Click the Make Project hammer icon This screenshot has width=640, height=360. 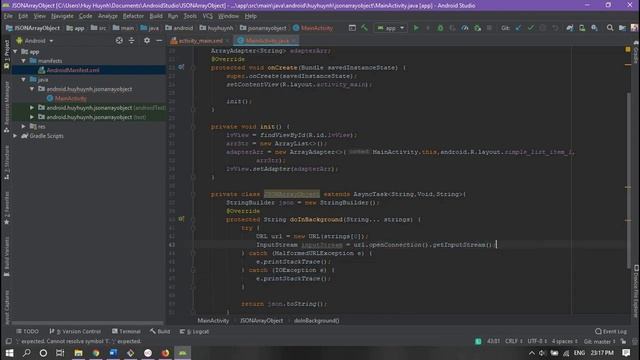364,28
